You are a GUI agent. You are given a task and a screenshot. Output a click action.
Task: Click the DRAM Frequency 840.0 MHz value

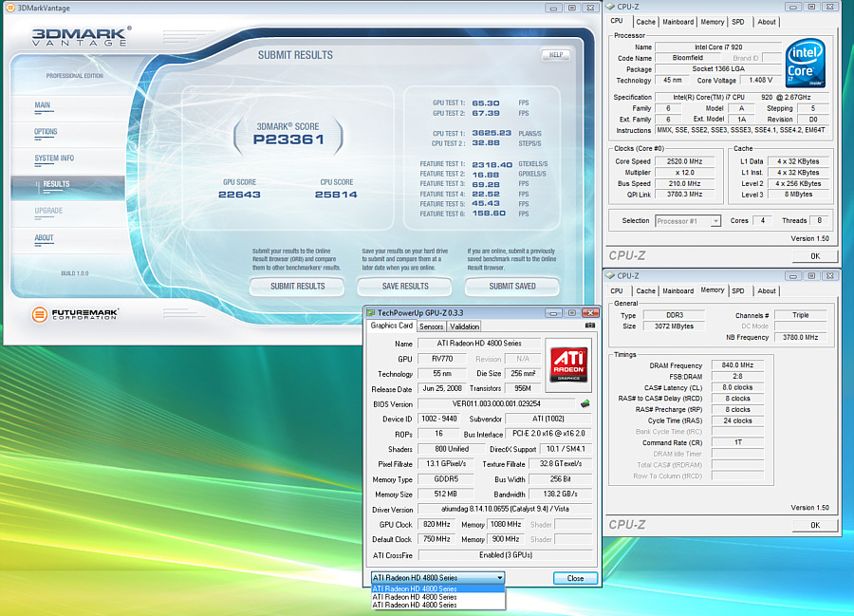737,364
